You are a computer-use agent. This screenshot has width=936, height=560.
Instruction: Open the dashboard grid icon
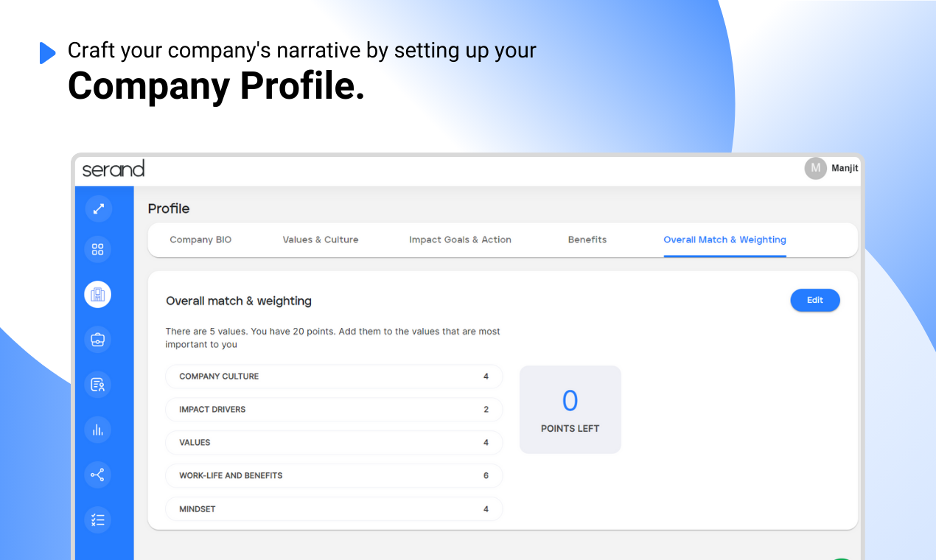(x=98, y=249)
